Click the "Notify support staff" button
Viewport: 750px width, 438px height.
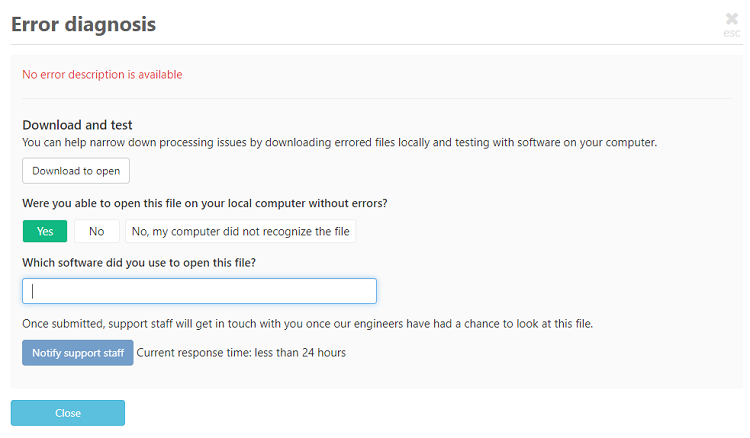[78, 353]
